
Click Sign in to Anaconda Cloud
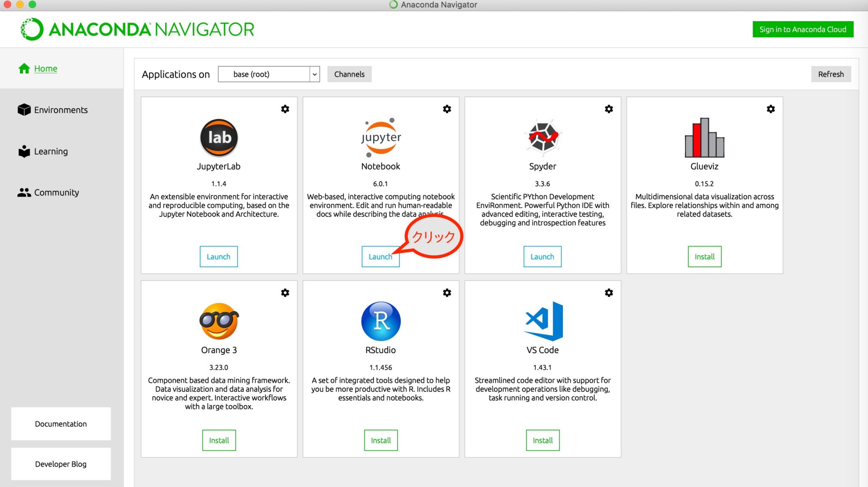click(803, 29)
